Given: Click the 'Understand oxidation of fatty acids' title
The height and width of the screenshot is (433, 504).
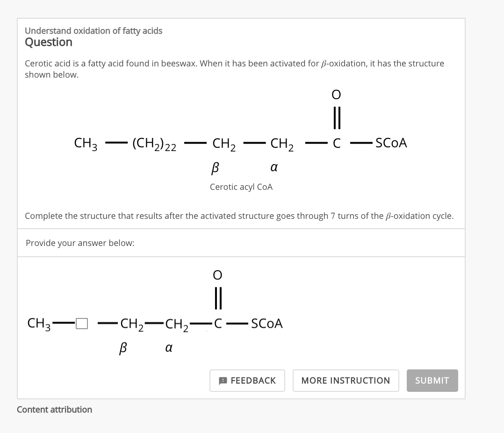Looking at the screenshot, I should (94, 30).
